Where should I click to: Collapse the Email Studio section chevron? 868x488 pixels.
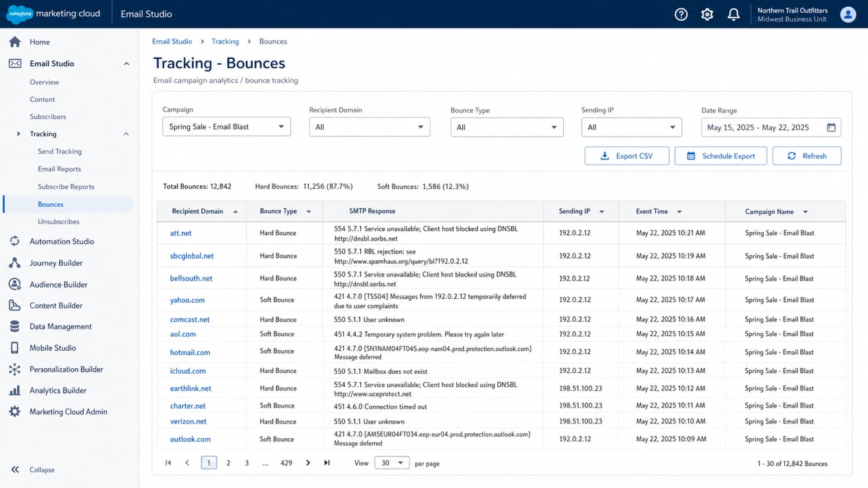(x=127, y=64)
